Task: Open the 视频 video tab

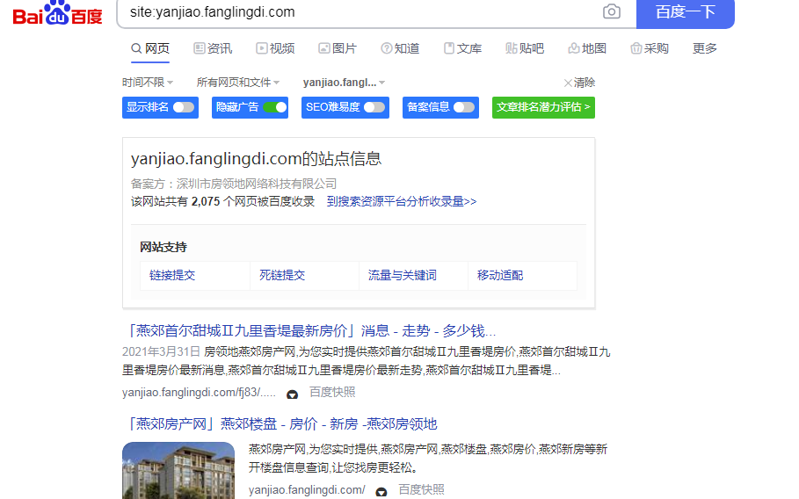Action: 275,48
